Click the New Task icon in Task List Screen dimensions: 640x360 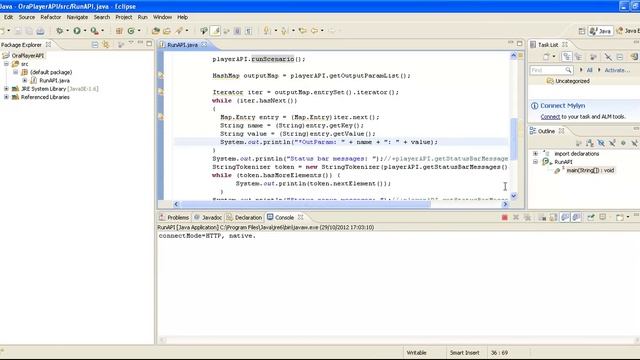(546, 57)
